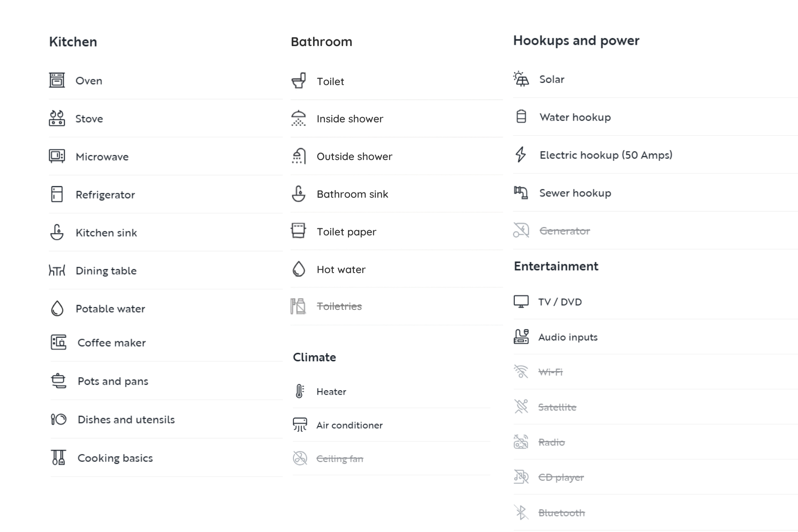
Task: Click the Sewer hookup label
Action: point(575,193)
